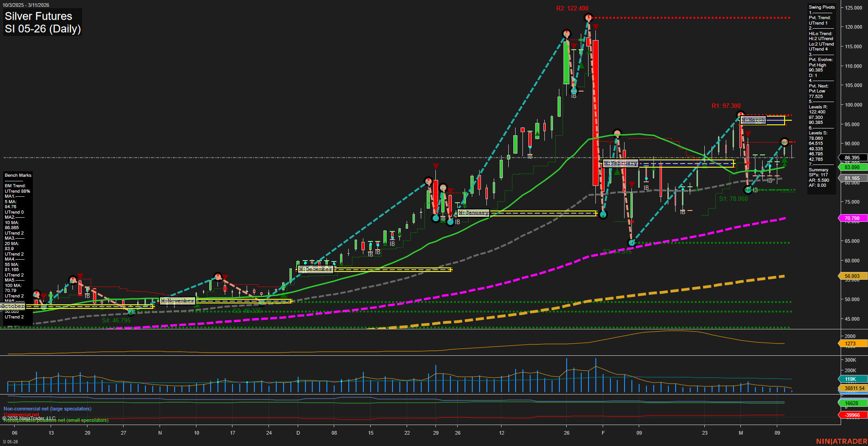The width and height of the screenshot is (868, 446).
Task: Click the red sell triangle above the 122.400 peak
Action: click(x=595, y=27)
